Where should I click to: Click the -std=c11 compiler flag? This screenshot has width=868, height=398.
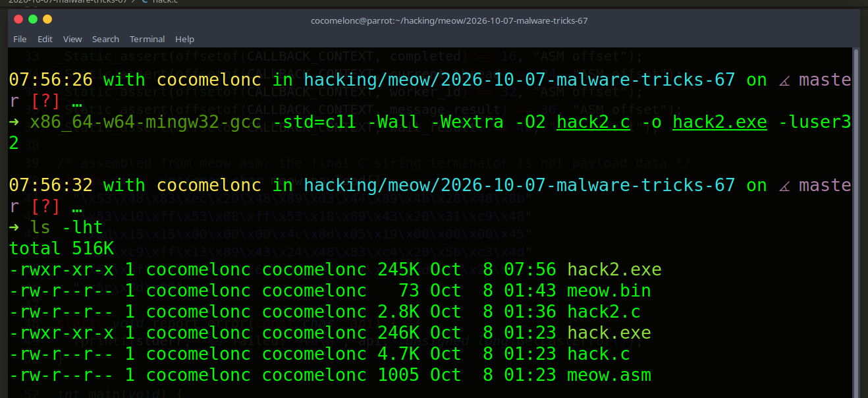tap(314, 122)
